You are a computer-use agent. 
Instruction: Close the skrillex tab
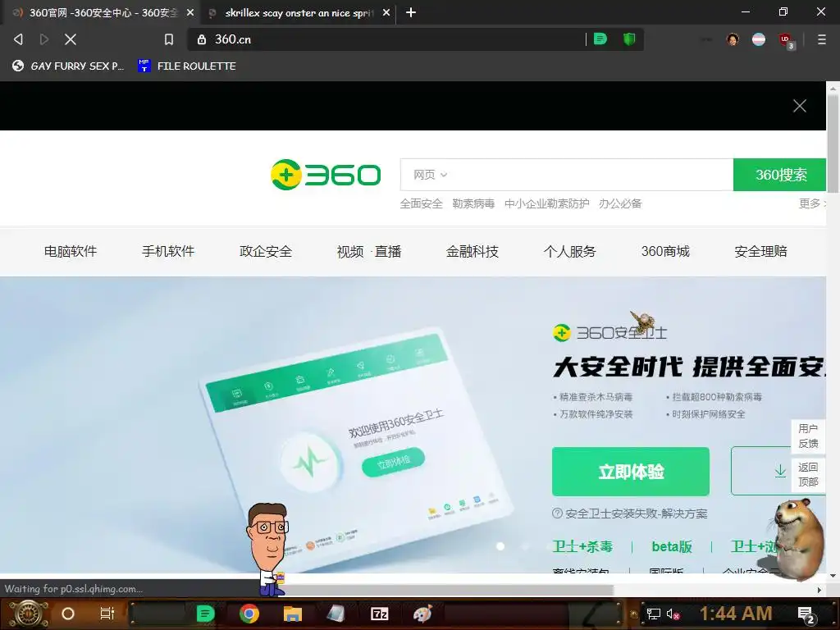tap(386, 12)
